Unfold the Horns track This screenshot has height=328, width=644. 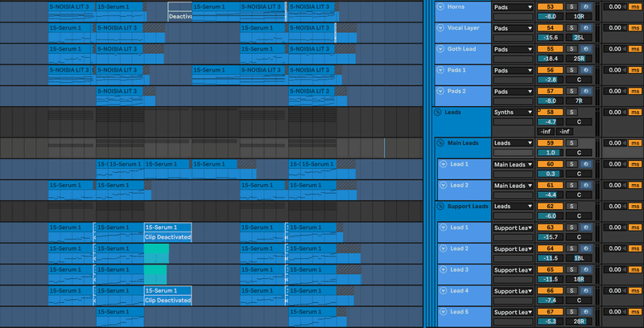(x=441, y=6)
